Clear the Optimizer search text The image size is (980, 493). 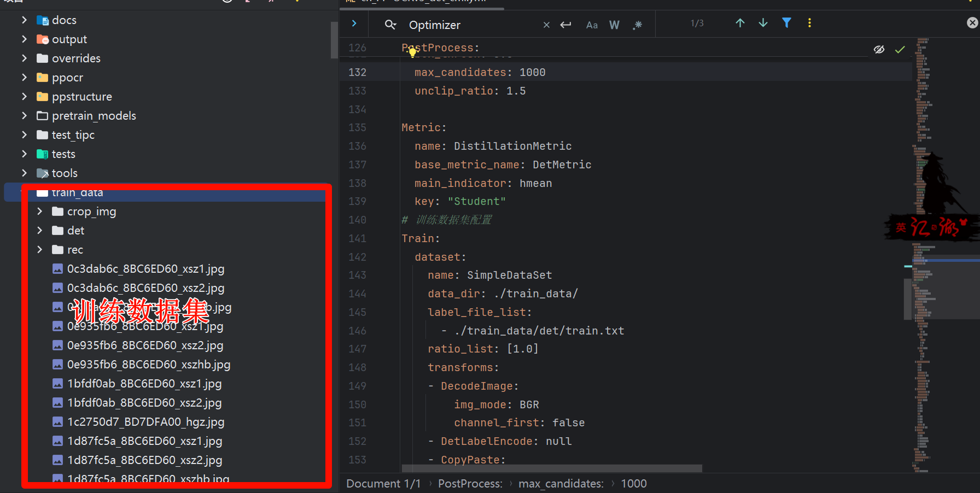[546, 25]
